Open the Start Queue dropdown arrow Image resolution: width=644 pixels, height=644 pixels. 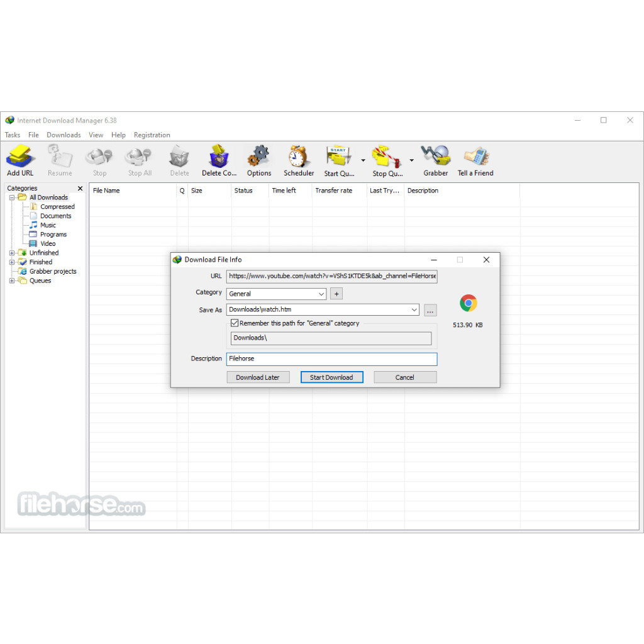pyautogui.click(x=363, y=160)
